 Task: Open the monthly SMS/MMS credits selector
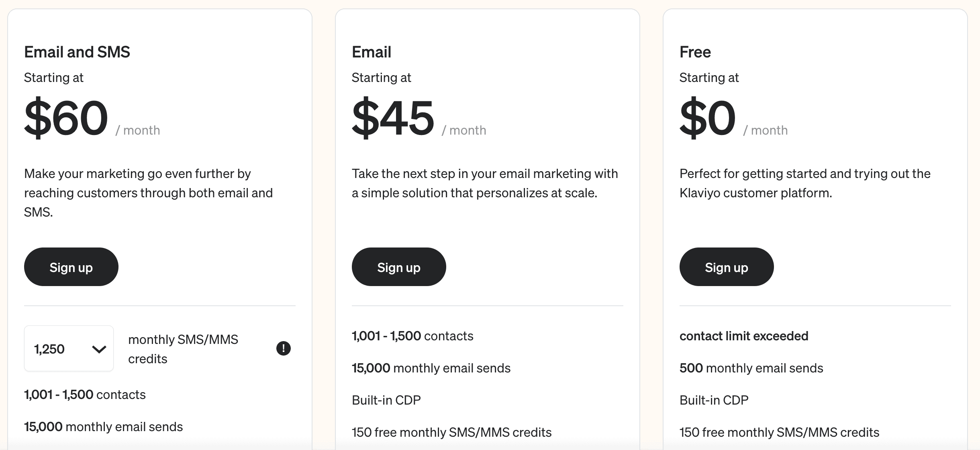(69, 348)
